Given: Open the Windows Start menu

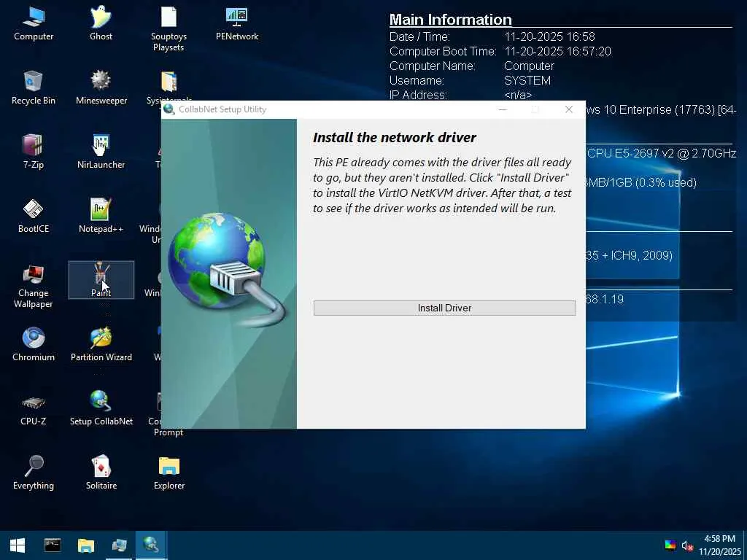Looking at the screenshot, I should (x=18, y=545).
